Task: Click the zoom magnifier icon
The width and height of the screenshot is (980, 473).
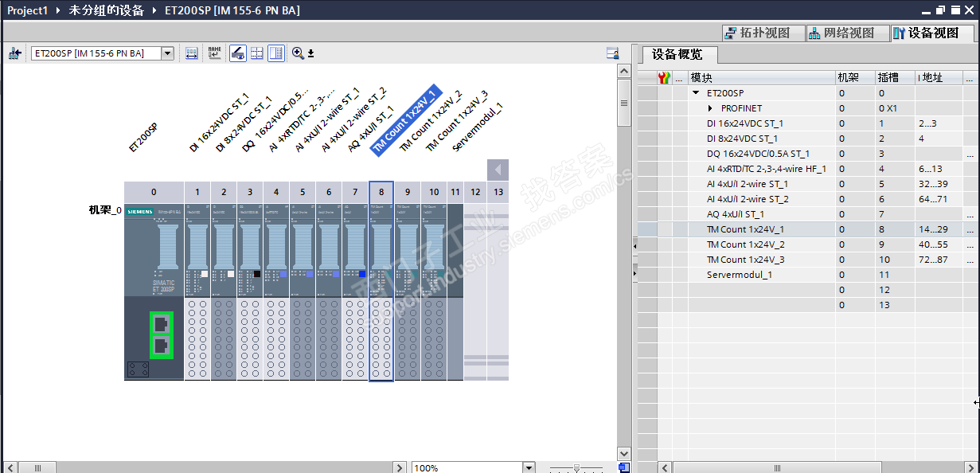Action: point(298,53)
